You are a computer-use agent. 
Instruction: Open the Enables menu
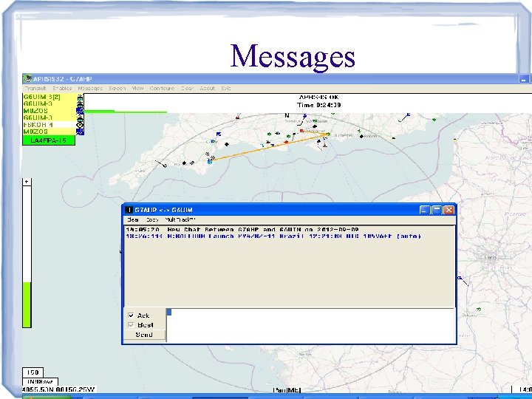point(62,88)
